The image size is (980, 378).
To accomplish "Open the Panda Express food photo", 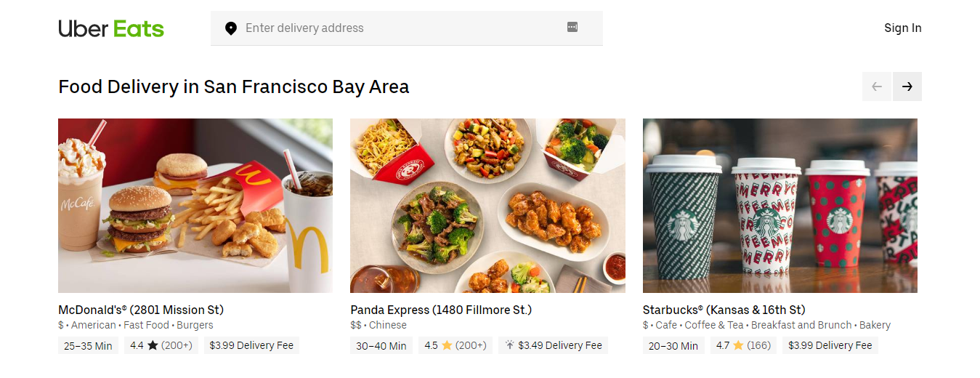I will point(487,206).
